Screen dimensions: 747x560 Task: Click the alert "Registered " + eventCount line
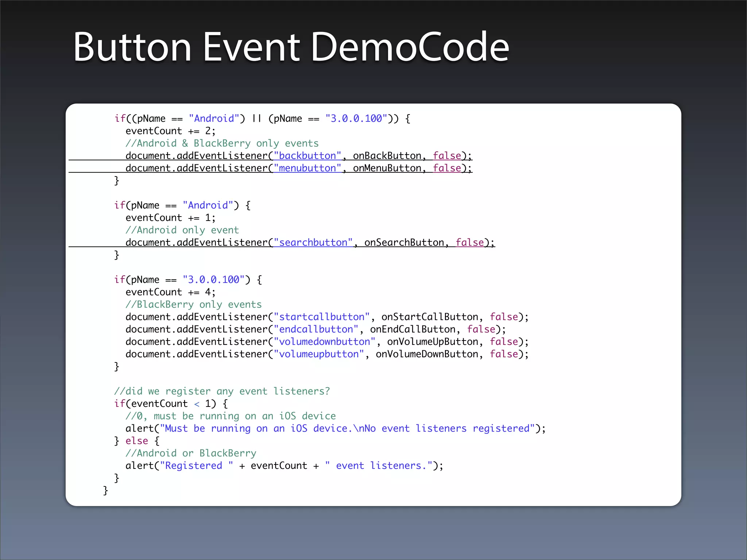click(285, 466)
